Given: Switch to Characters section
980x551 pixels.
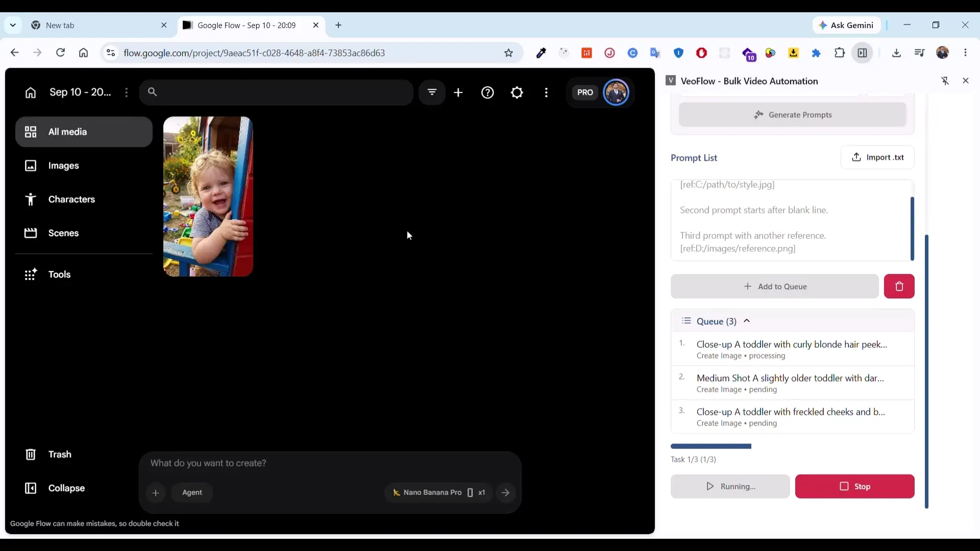Looking at the screenshot, I should point(84,199).
